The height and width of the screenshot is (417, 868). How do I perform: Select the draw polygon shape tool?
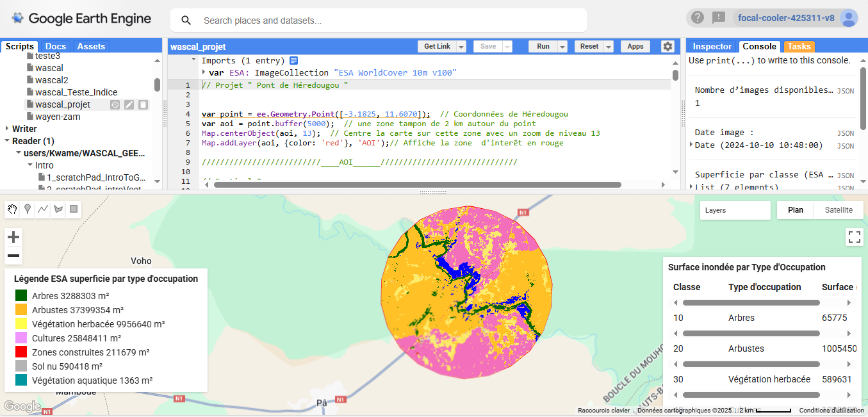(58, 209)
